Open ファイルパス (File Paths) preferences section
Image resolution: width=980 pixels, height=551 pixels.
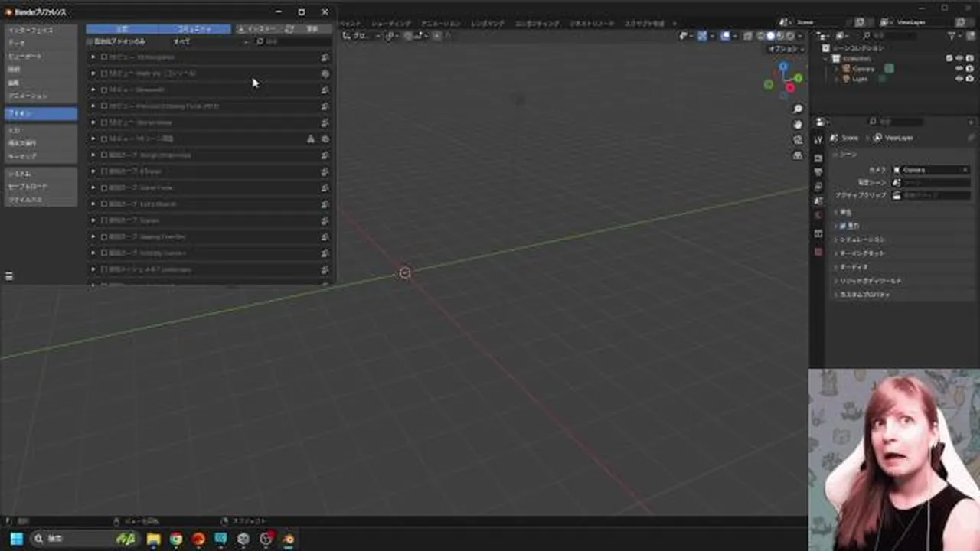pyautogui.click(x=41, y=200)
